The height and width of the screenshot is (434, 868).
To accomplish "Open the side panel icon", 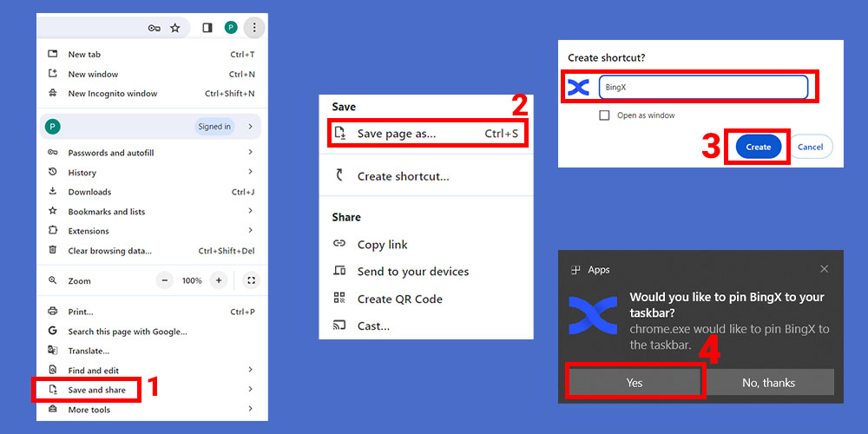I will coord(207,28).
